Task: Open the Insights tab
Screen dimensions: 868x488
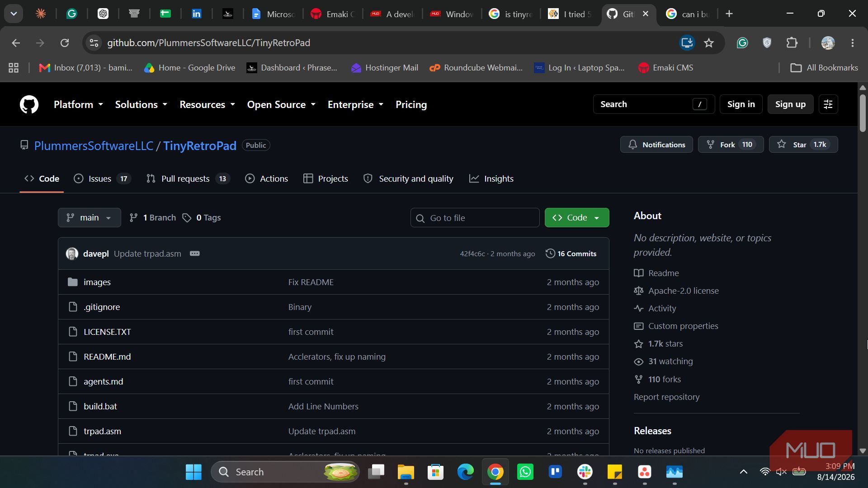Action: click(491, 179)
